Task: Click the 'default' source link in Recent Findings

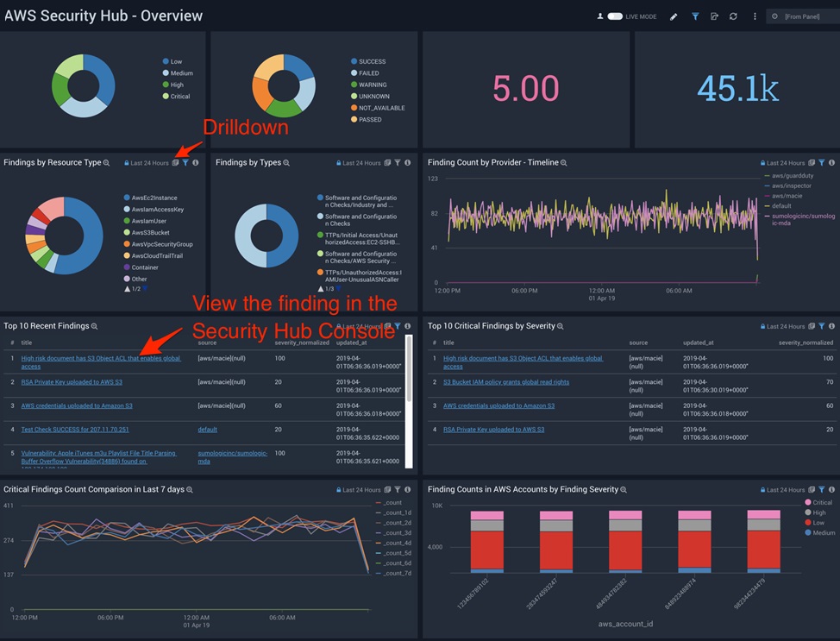Action: pos(207,430)
